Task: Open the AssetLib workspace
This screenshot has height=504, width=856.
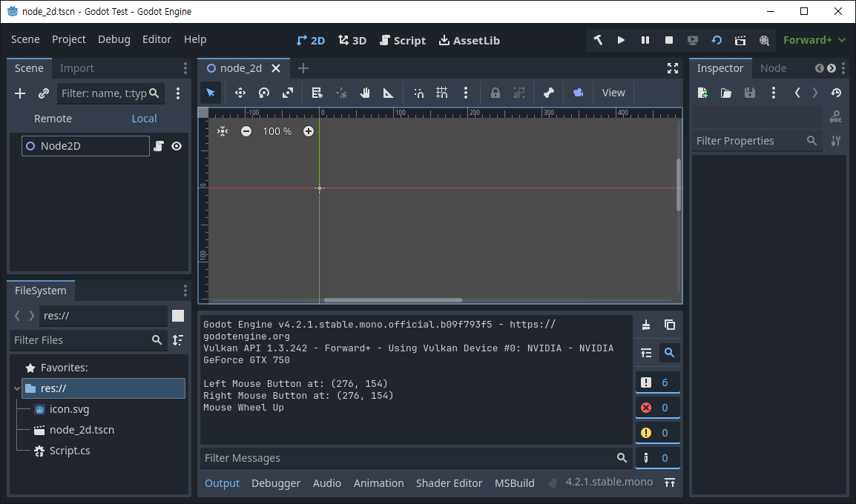Action: pos(470,40)
